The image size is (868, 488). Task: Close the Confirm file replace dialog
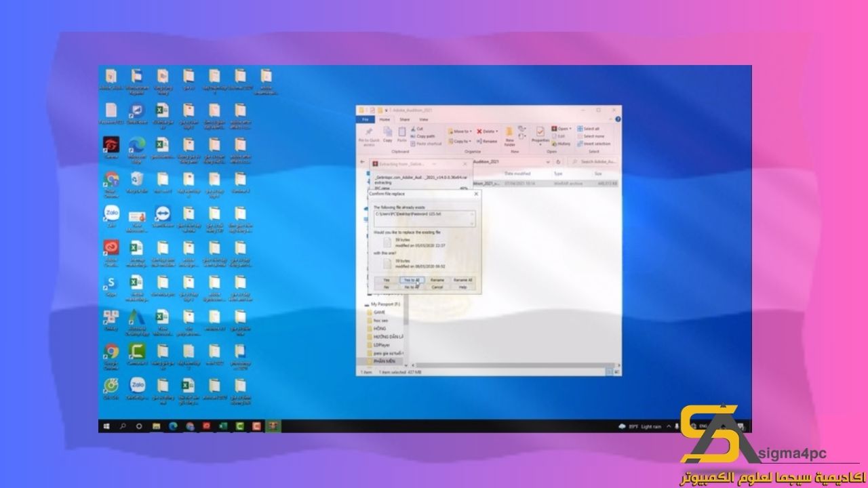pyautogui.click(x=476, y=194)
